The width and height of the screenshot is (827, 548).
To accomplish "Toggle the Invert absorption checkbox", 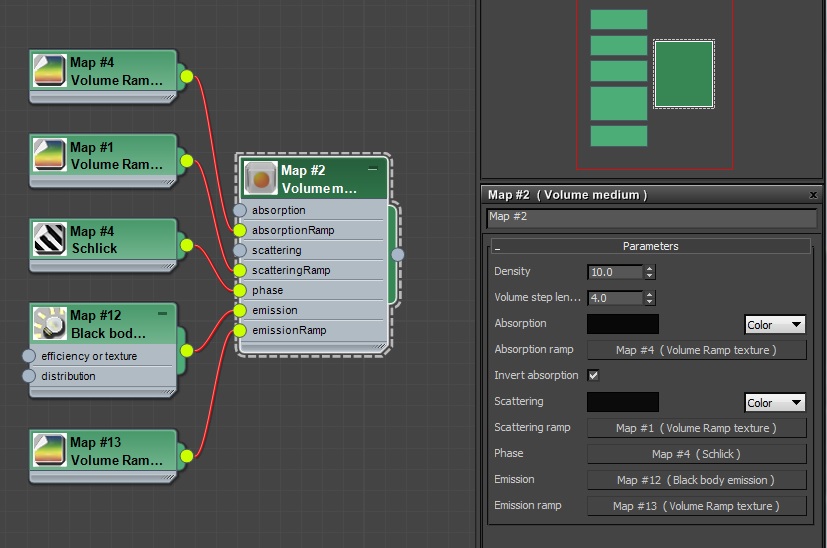I will [593, 375].
